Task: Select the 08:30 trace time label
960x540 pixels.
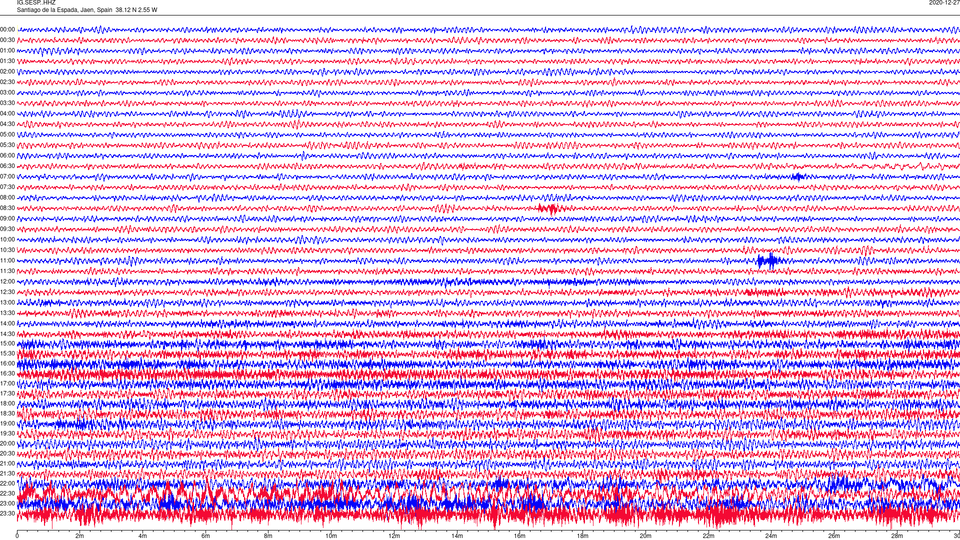Action: (x=7, y=208)
